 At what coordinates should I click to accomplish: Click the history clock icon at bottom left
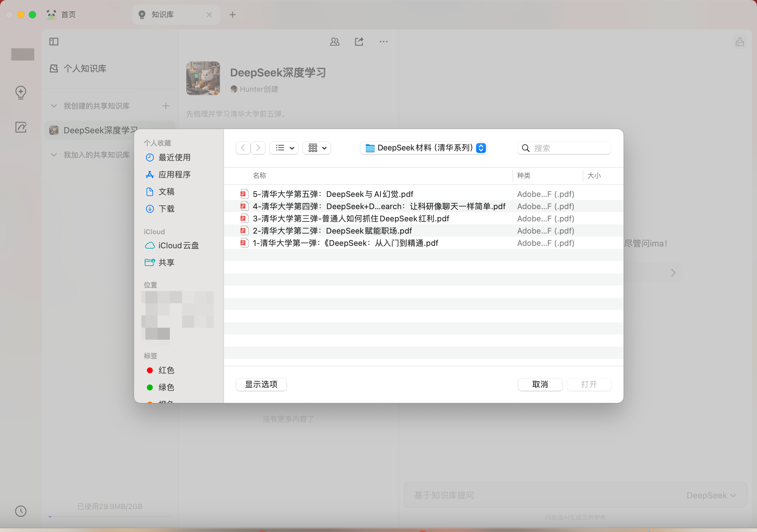[x=21, y=511]
